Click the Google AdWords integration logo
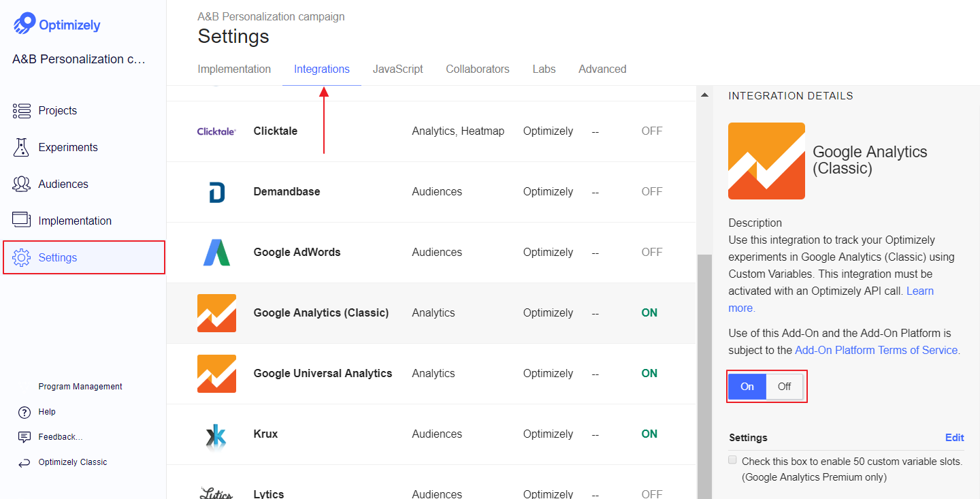The image size is (980, 499). (216, 252)
